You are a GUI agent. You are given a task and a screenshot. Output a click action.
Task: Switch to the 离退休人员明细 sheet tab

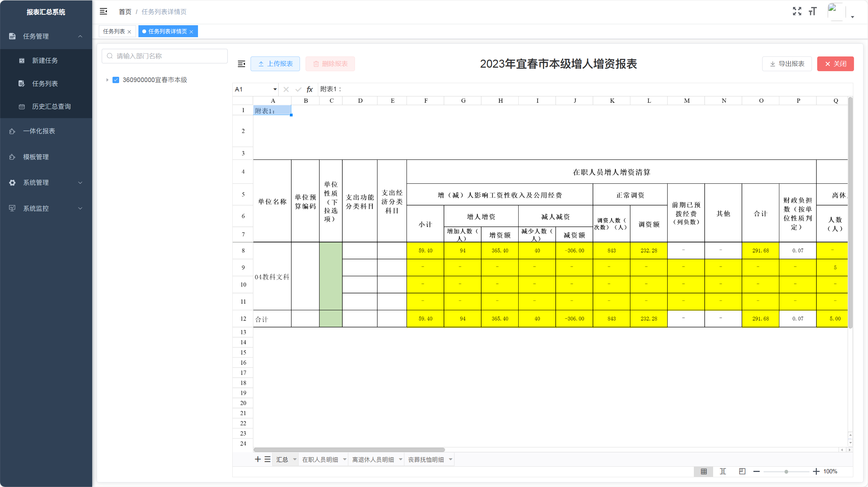tap(373, 460)
